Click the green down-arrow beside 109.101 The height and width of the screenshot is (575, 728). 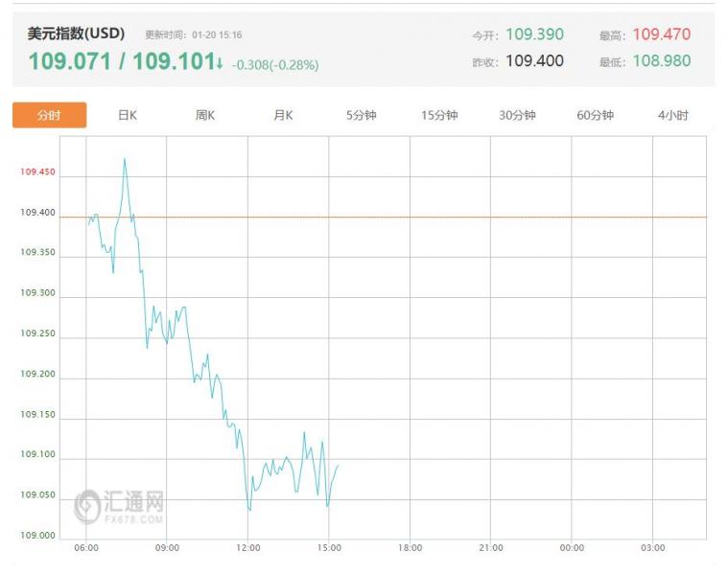220,63
